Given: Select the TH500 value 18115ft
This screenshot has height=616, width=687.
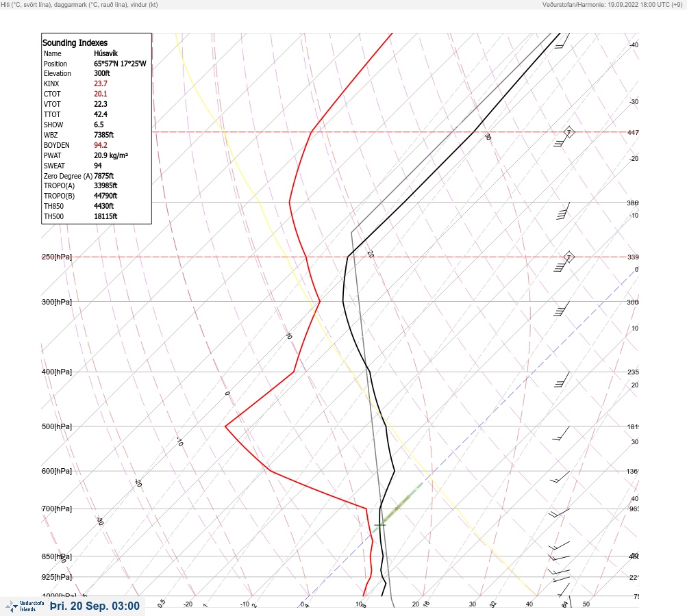Looking at the screenshot, I should (x=105, y=216).
